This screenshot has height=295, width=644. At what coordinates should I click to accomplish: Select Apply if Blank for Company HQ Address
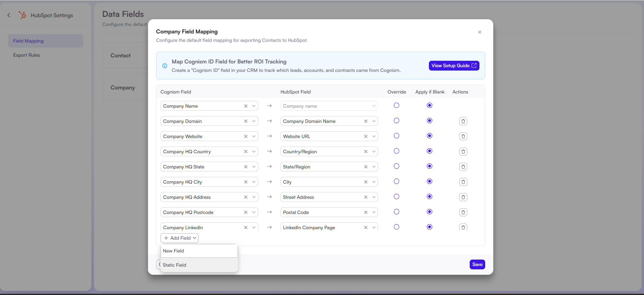click(x=429, y=197)
